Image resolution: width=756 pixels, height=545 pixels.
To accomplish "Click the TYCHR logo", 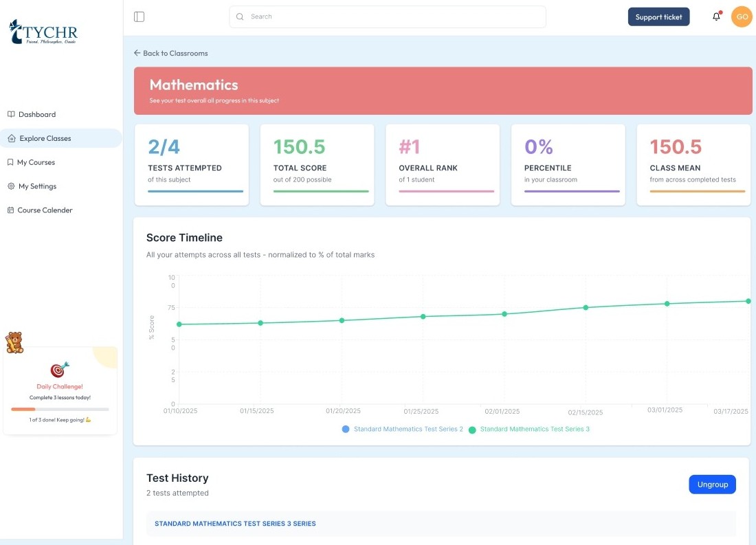I will (x=43, y=32).
